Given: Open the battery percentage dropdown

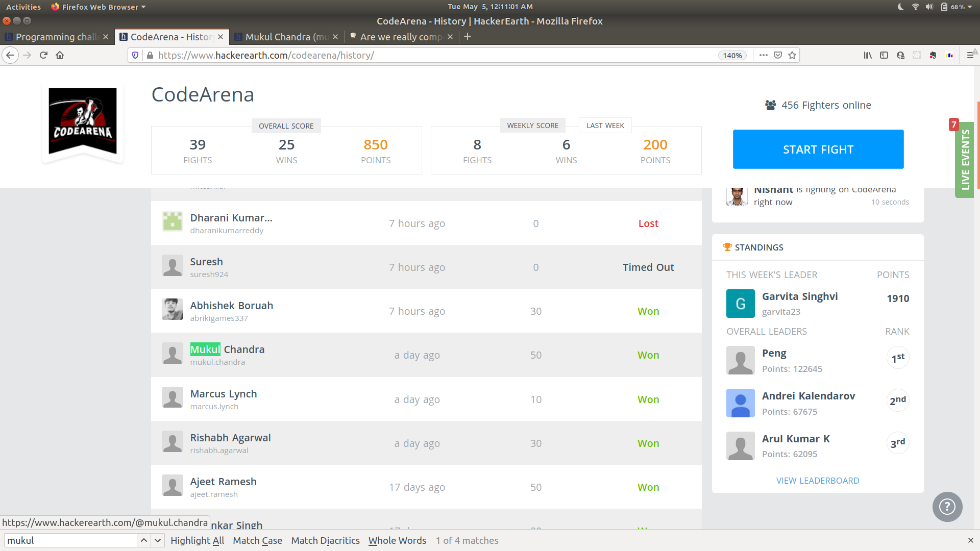Looking at the screenshot, I should click(958, 7).
